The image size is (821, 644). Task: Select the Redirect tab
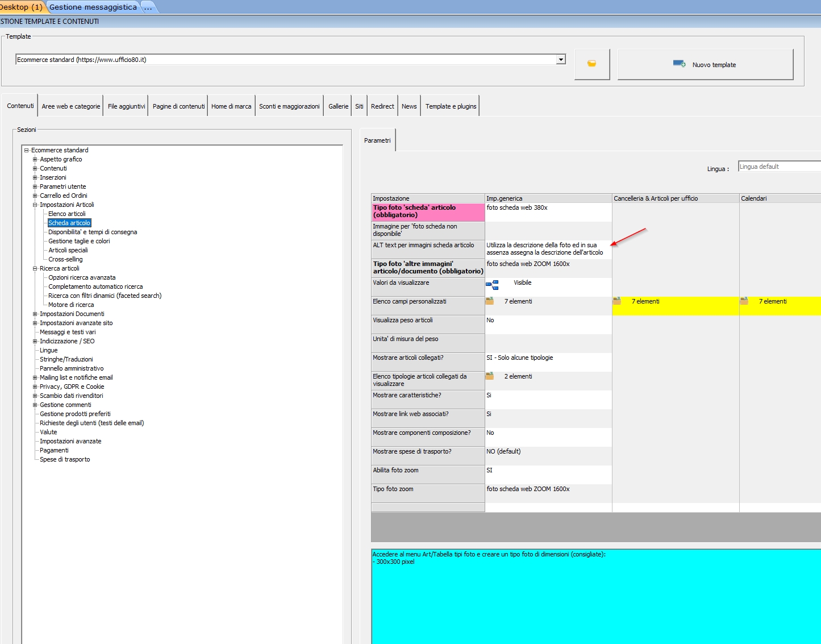[x=382, y=106]
